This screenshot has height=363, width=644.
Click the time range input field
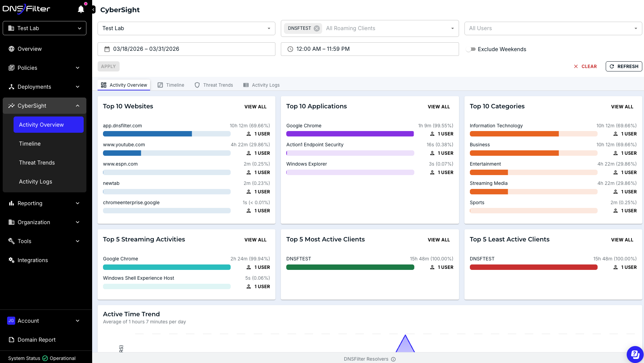click(370, 49)
